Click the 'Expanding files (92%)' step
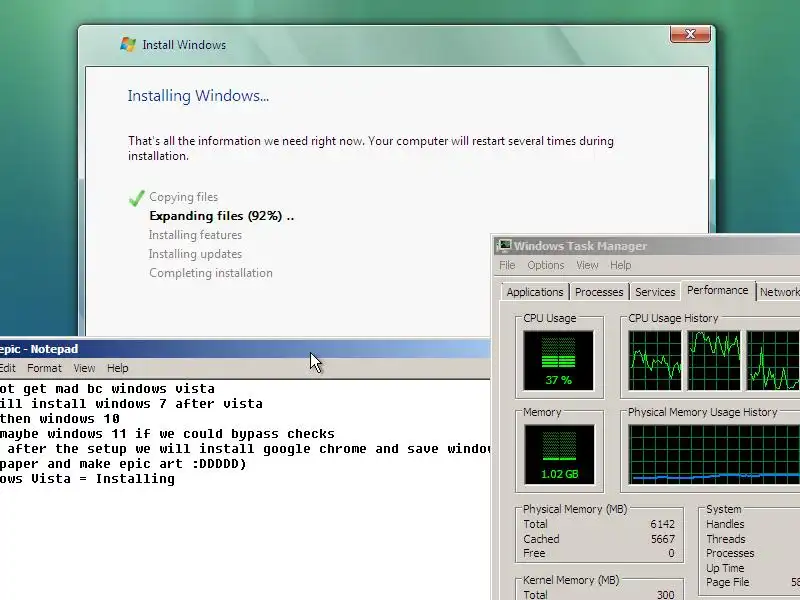Screen dimensions: 800x600 (221, 216)
